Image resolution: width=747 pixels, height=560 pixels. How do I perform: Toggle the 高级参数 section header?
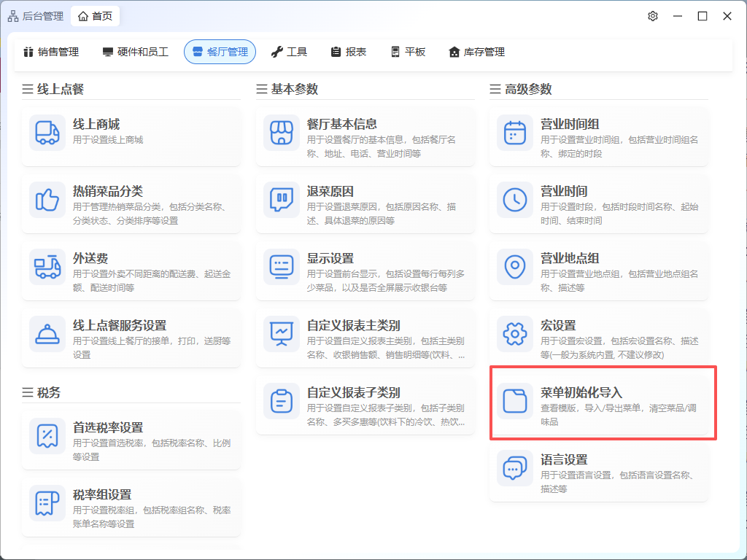click(521, 89)
